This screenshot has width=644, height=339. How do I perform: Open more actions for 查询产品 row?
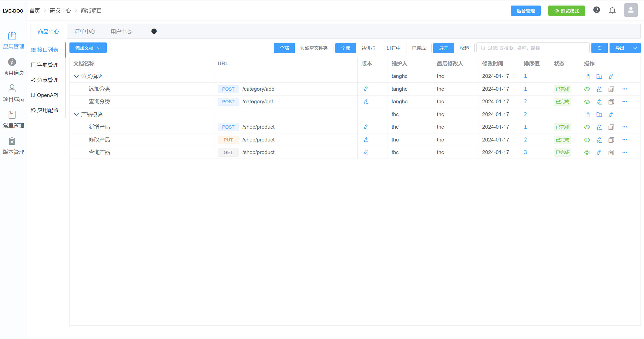(625, 152)
